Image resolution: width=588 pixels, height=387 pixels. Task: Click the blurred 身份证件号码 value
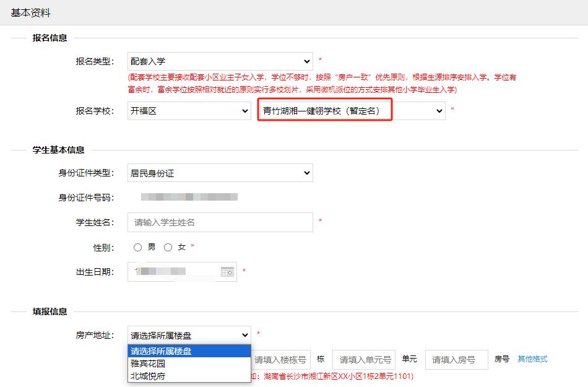[189, 198]
